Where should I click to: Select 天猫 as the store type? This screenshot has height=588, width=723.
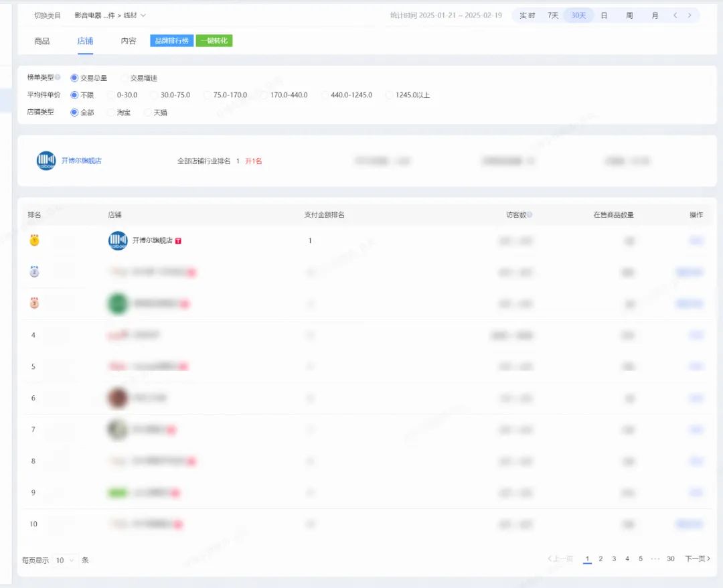click(148, 113)
